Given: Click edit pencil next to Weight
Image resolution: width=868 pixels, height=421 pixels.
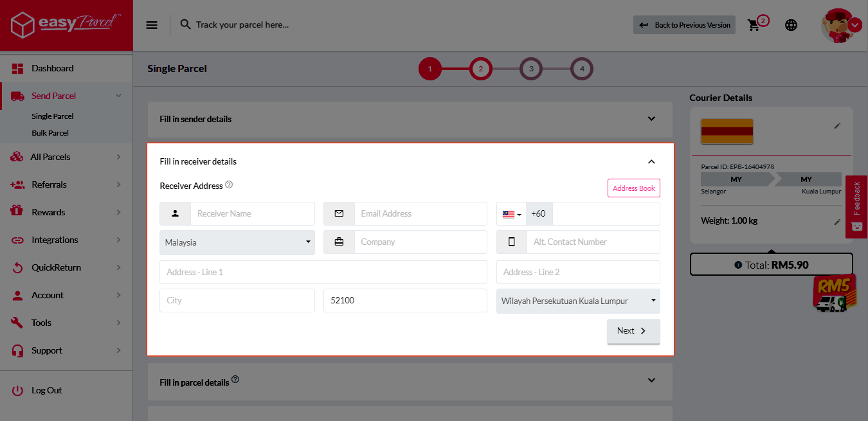Looking at the screenshot, I should tap(837, 222).
